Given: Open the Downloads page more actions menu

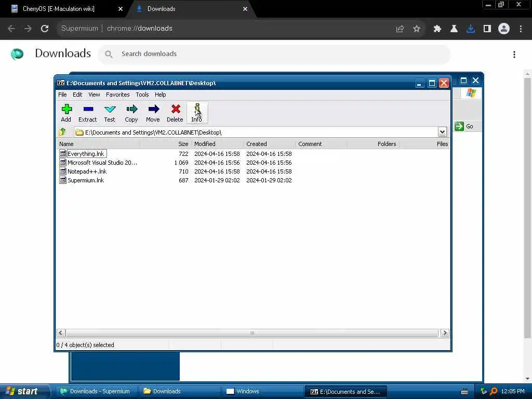Looking at the screenshot, I should tap(514, 54).
